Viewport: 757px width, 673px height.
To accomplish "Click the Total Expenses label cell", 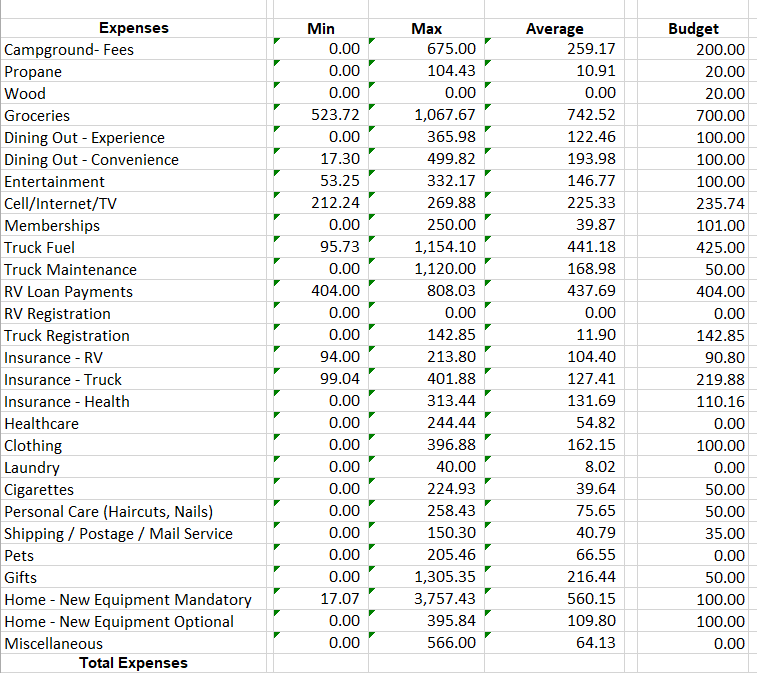I will pyautogui.click(x=134, y=663).
